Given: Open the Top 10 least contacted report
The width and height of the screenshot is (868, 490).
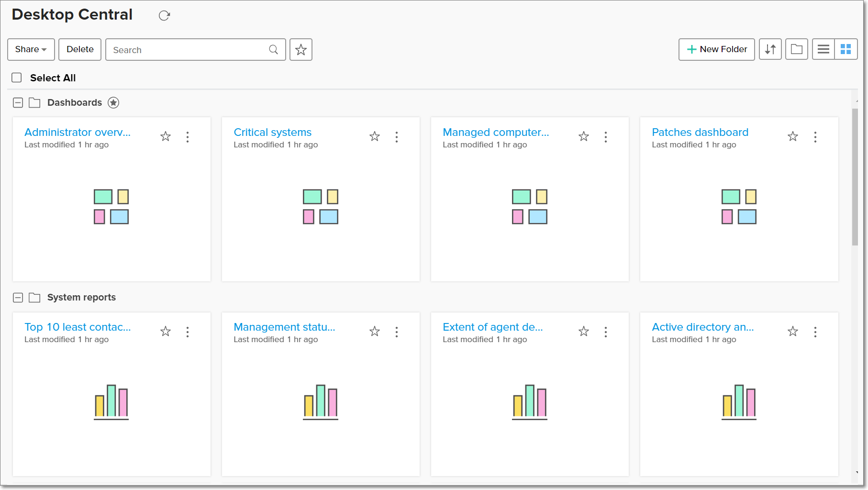Looking at the screenshot, I should pos(78,327).
